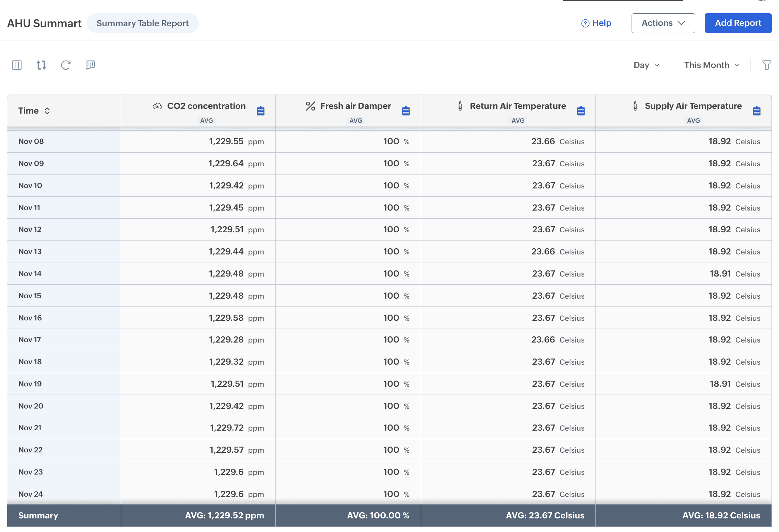Click the Summary Table Report tag
Viewport: 779px width, 532px height.
(142, 23)
